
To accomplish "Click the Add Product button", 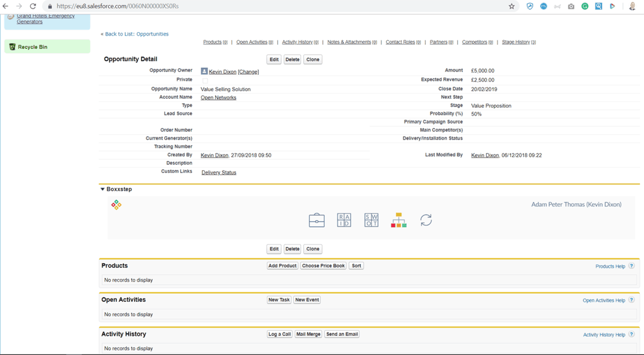I will [282, 266].
